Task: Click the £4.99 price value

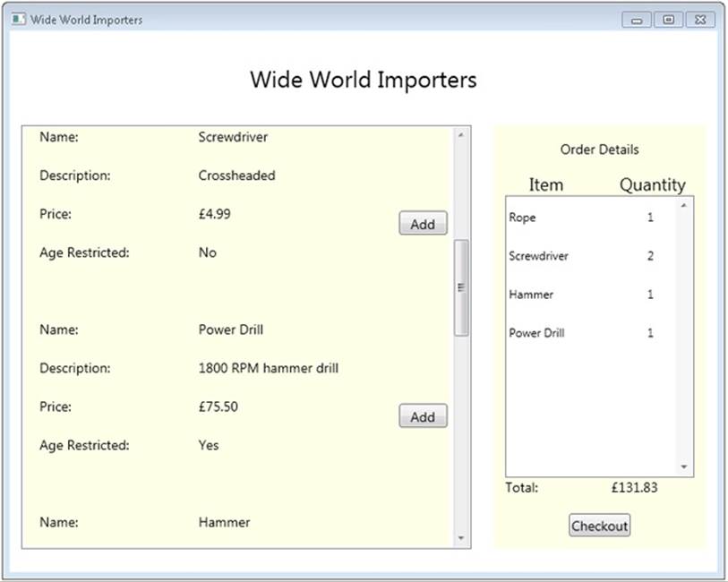Action: [215, 214]
